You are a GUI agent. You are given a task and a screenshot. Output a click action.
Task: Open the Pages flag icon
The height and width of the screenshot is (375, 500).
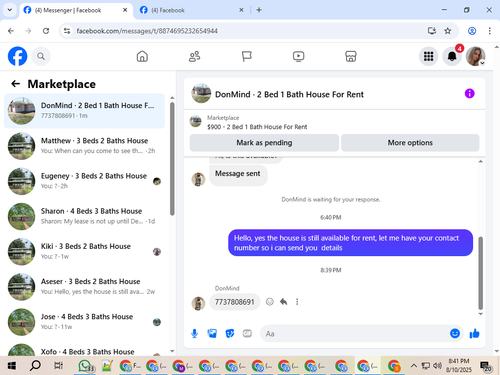247,56
